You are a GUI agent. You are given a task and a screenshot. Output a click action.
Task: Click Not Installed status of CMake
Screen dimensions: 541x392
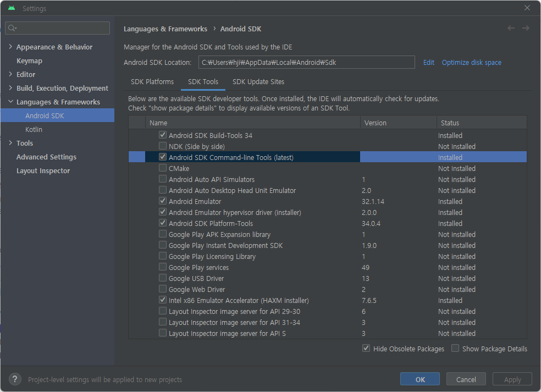pos(457,168)
